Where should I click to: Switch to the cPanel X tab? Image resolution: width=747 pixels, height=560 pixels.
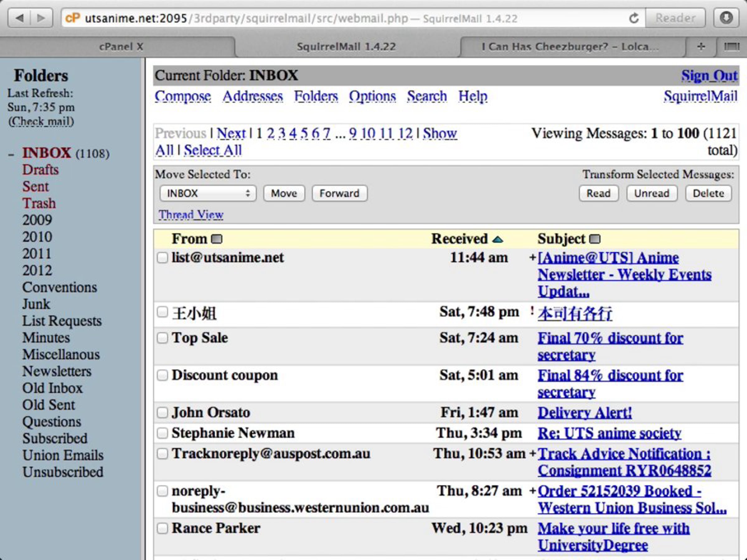[x=121, y=47]
